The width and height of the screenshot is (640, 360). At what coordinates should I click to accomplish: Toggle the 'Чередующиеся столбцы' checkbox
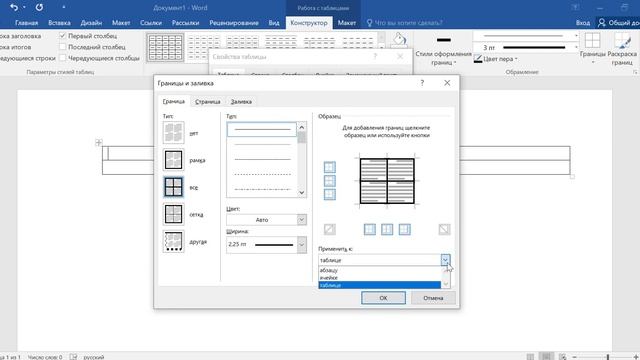[62, 58]
